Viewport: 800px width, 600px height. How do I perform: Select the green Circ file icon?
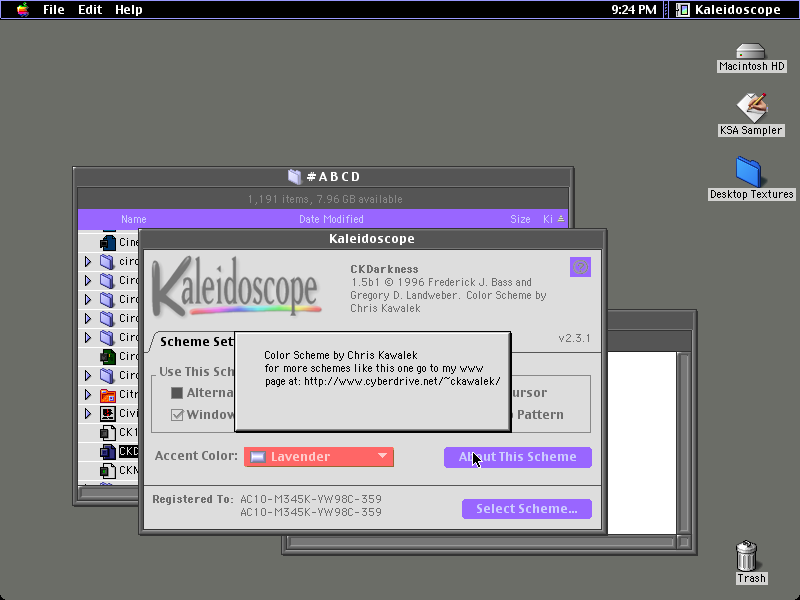point(108,356)
